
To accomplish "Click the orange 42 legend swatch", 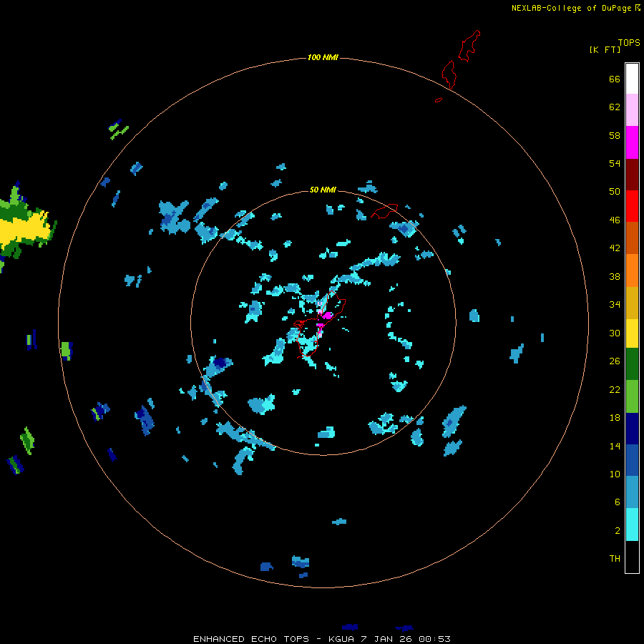I will 632,270.
